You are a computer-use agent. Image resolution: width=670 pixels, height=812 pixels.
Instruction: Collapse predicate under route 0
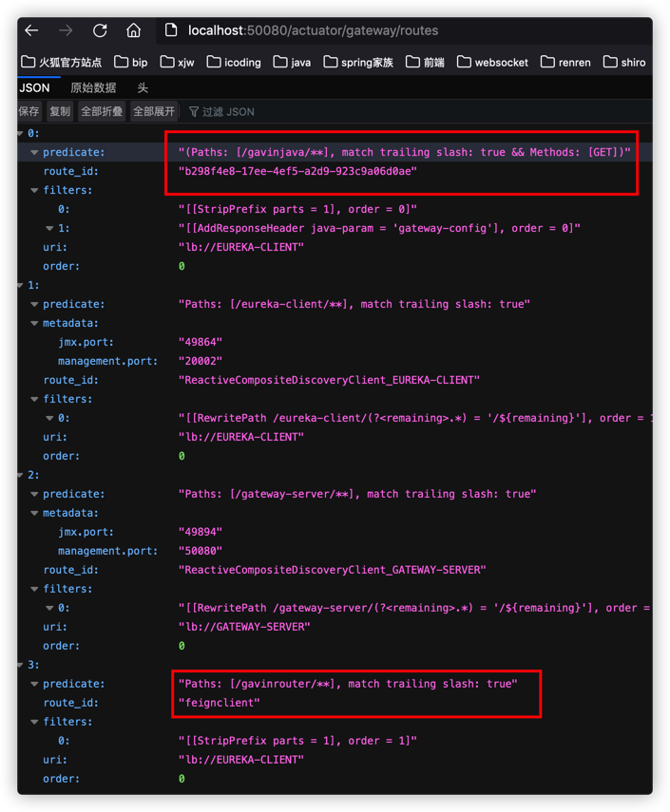tap(34, 152)
